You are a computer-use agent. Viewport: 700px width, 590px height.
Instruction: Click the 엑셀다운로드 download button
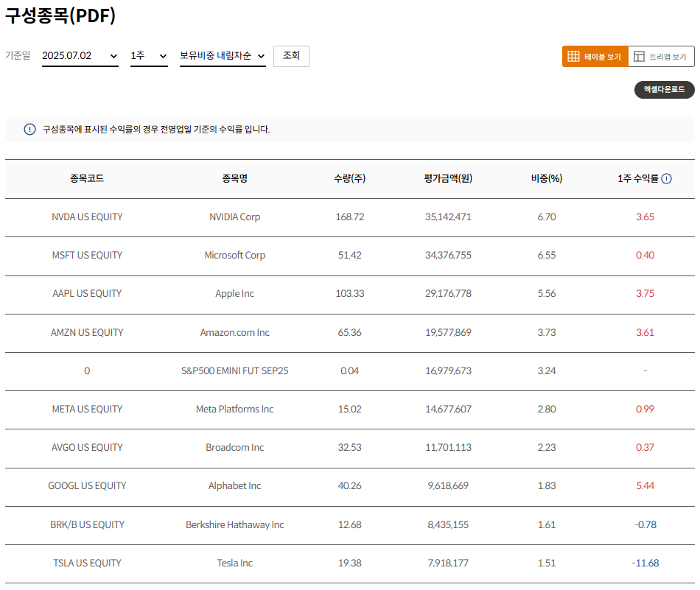664,90
